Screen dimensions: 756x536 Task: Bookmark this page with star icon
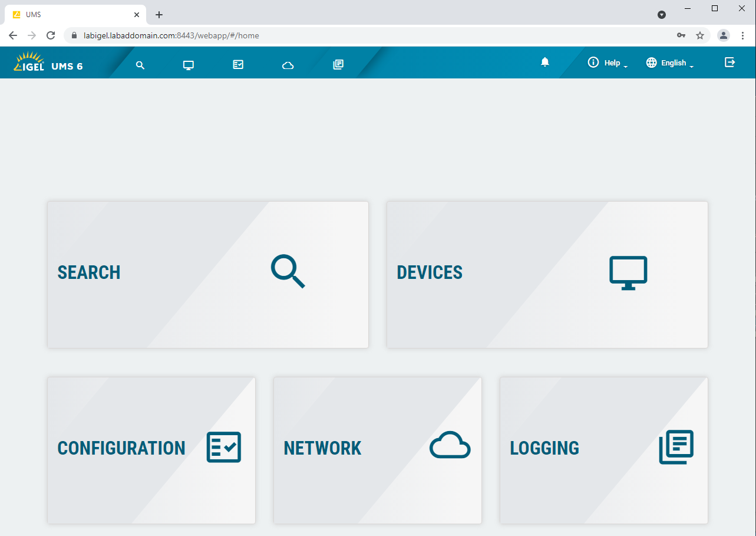(x=700, y=35)
